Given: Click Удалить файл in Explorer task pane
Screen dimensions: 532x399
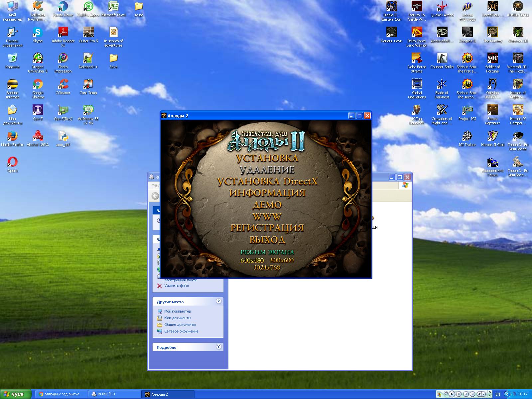Looking at the screenshot, I should coord(176,286).
